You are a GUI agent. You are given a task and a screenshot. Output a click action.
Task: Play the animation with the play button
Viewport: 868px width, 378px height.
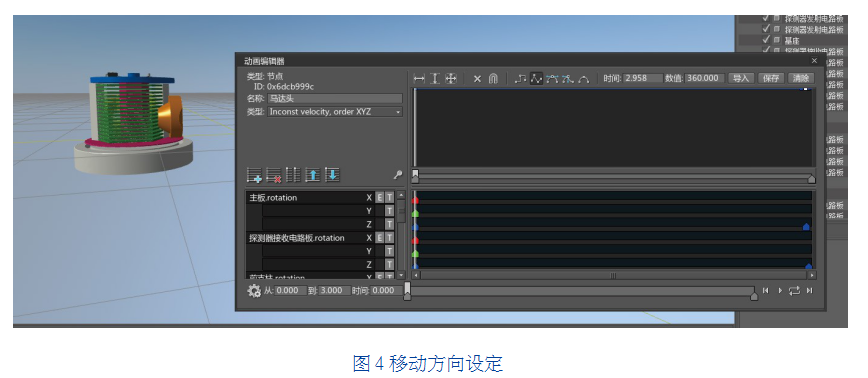click(x=781, y=291)
